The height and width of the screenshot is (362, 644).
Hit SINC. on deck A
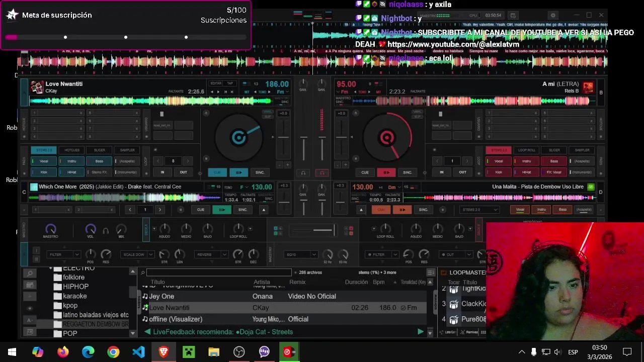pos(260,172)
